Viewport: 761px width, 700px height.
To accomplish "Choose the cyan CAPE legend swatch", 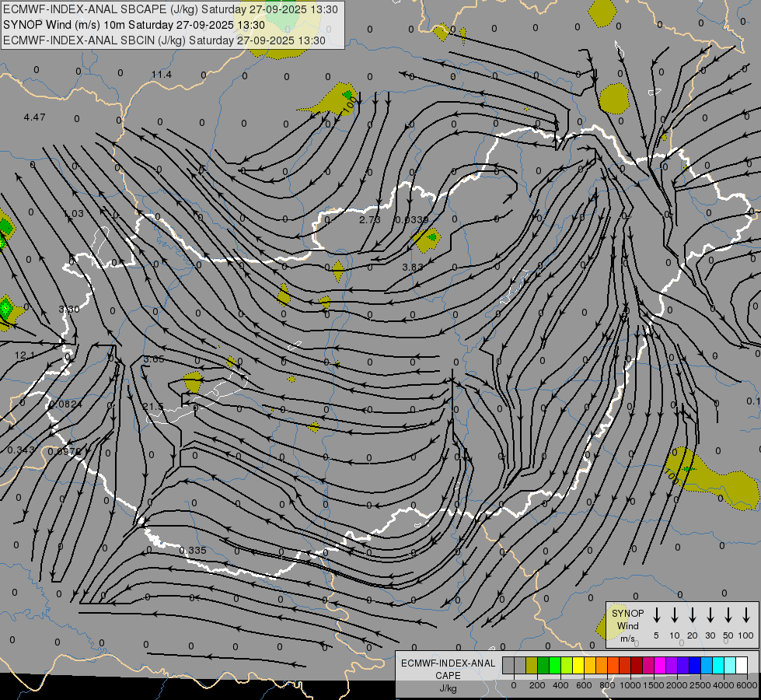I will 718,665.
